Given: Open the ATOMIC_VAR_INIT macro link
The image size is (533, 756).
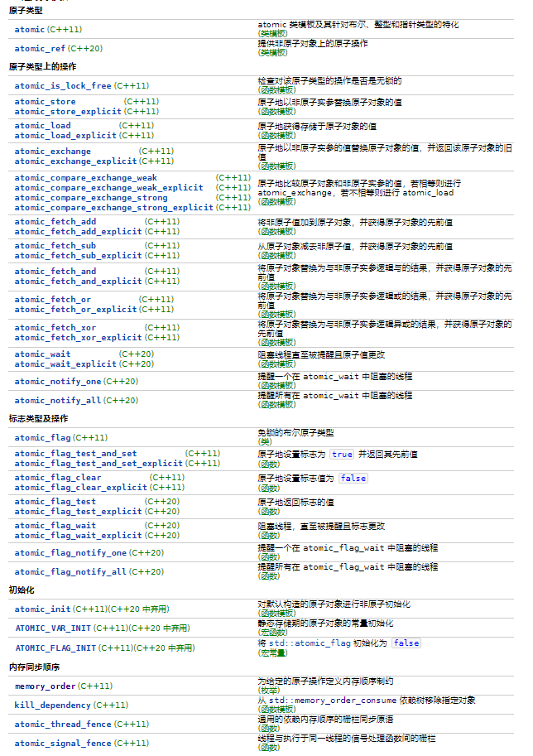Looking at the screenshot, I should point(53,628).
